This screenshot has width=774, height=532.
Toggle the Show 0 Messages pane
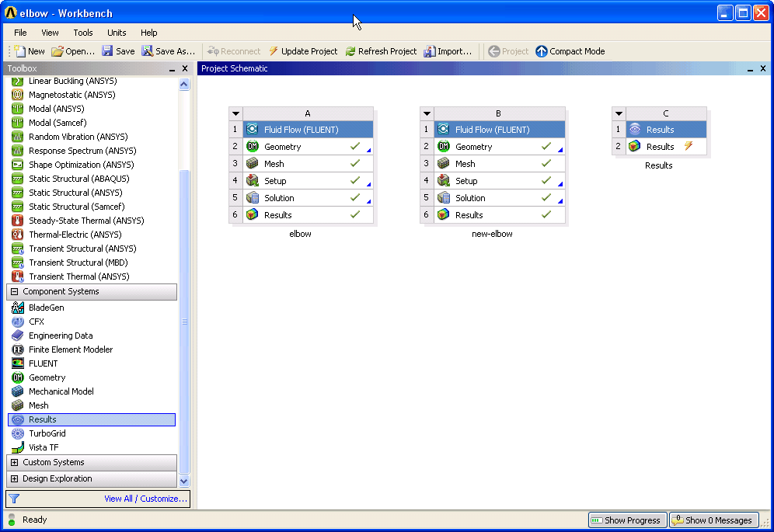pyautogui.click(x=713, y=520)
